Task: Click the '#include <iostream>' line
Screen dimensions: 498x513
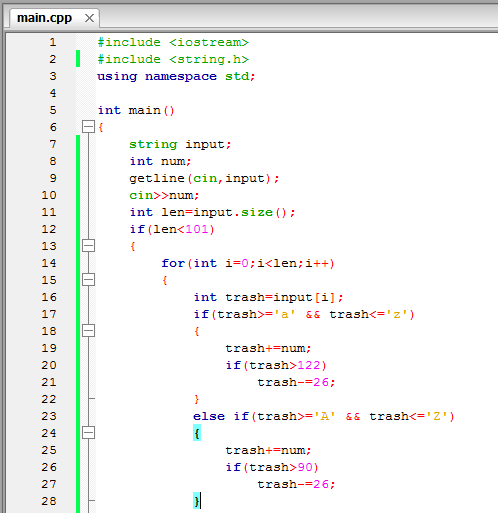Action: point(173,43)
